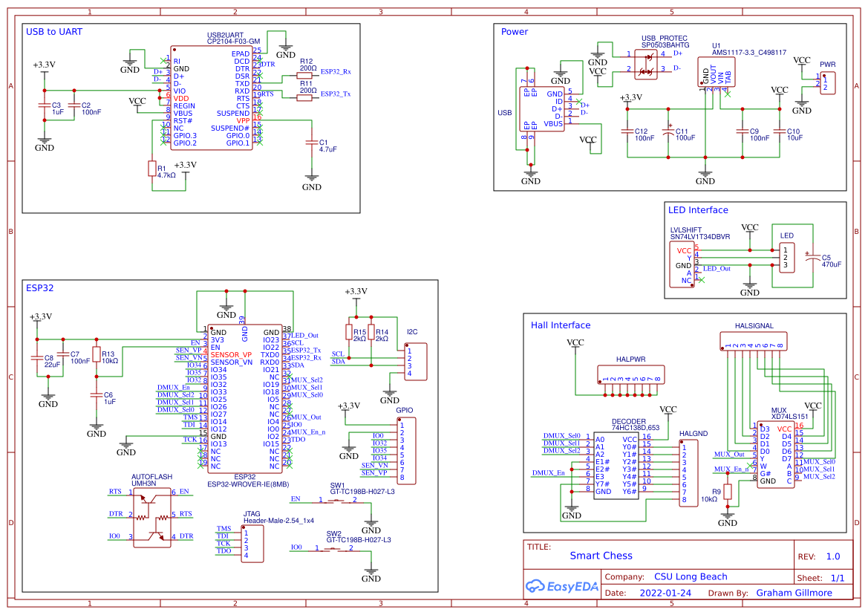Click the 74HC138D,653 decoder label

[635, 428]
